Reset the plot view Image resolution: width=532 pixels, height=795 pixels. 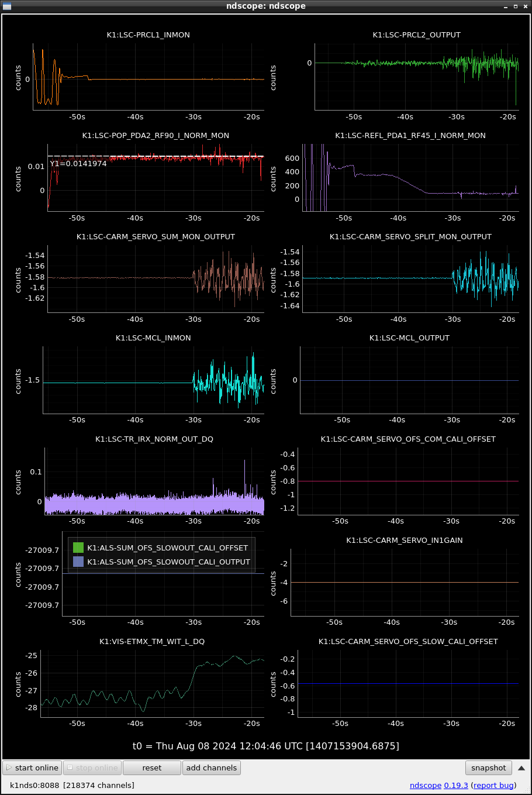click(152, 768)
